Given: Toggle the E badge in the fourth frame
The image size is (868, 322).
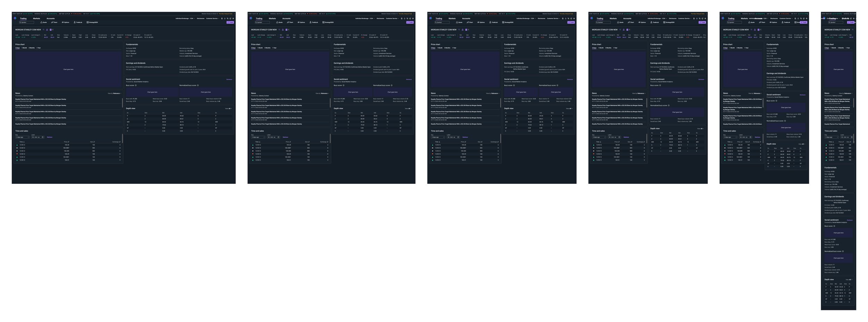Looking at the screenshot, I should (627, 30).
